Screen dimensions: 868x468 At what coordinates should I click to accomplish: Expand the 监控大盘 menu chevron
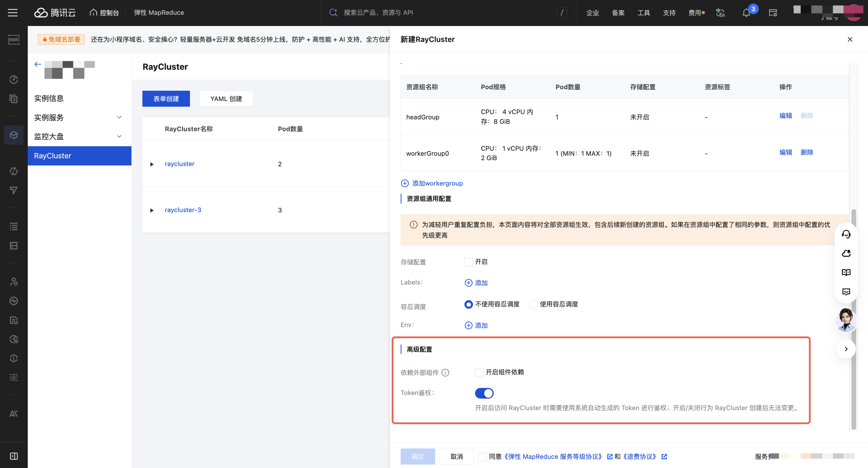click(119, 136)
